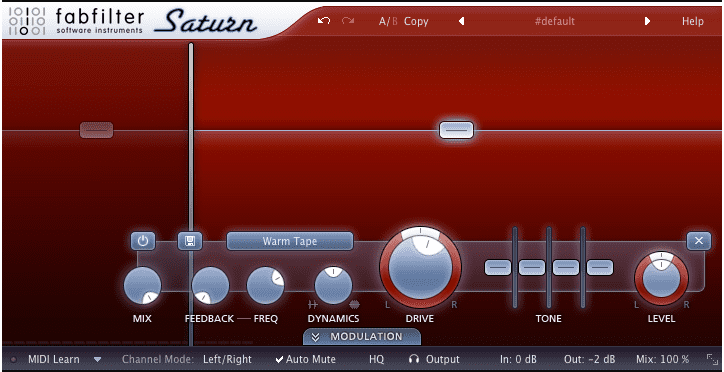The height and width of the screenshot is (372, 724).
Task: Click the second TONE slider handle
Action: [532, 267]
